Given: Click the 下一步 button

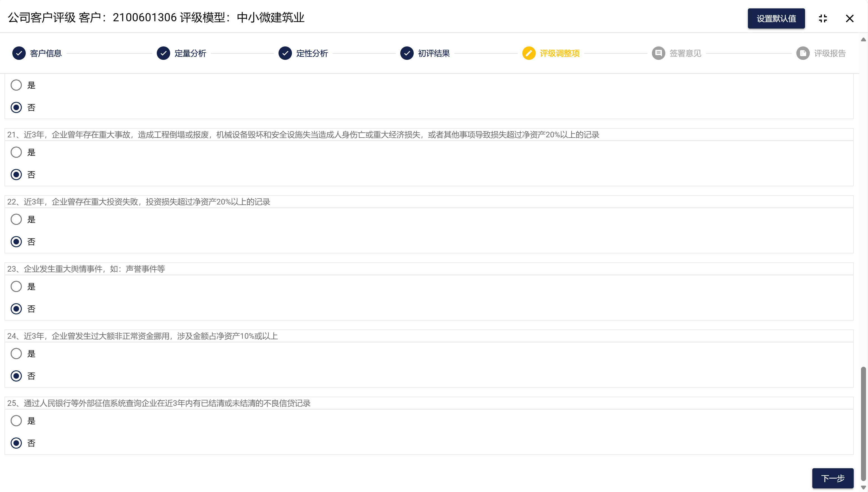Looking at the screenshot, I should click(832, 478).
